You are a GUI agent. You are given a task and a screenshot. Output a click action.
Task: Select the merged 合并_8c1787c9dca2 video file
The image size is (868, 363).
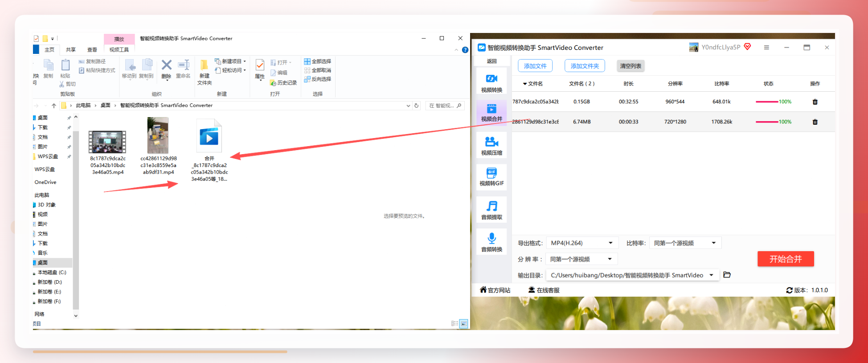point(209,150)
